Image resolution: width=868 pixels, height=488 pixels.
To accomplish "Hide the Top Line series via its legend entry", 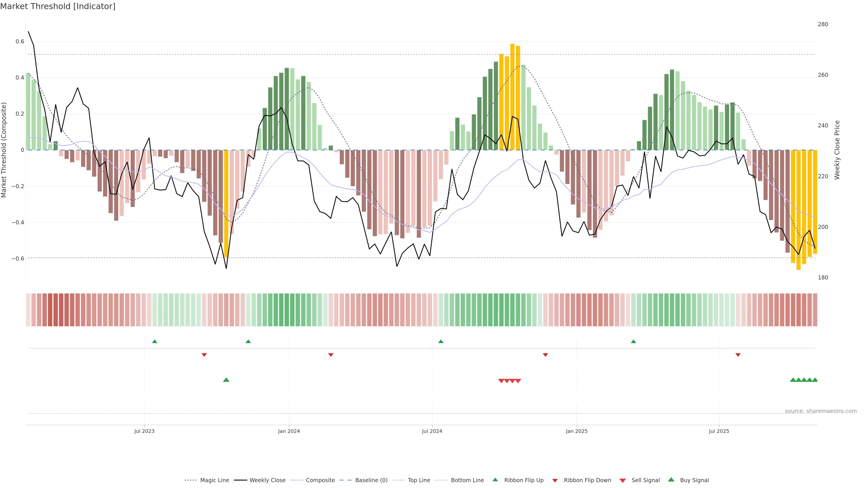I will click(x=419, y=480).
